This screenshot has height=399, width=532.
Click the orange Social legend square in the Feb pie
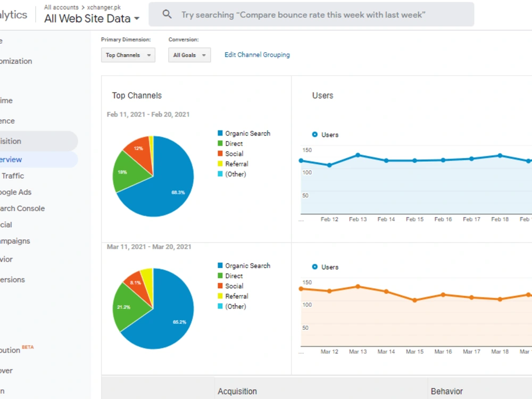coord(220,153)
